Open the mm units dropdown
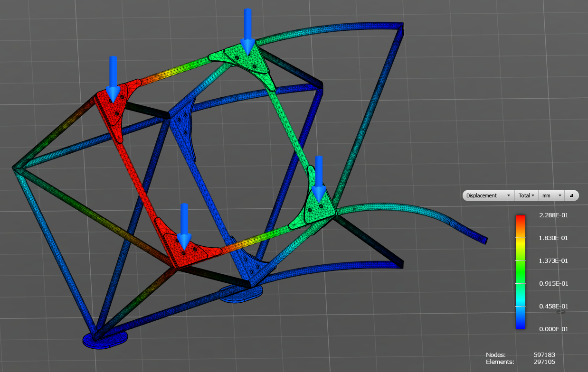Image resolution: width=588 pixels, height=372 pixels. point(551,195)
